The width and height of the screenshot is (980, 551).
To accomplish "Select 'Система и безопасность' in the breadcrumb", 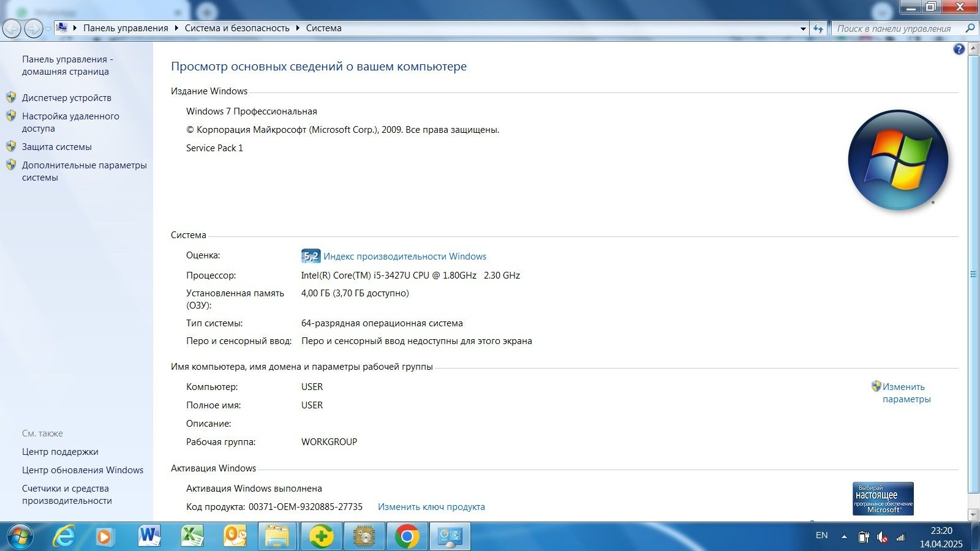I will click(237, 28).
